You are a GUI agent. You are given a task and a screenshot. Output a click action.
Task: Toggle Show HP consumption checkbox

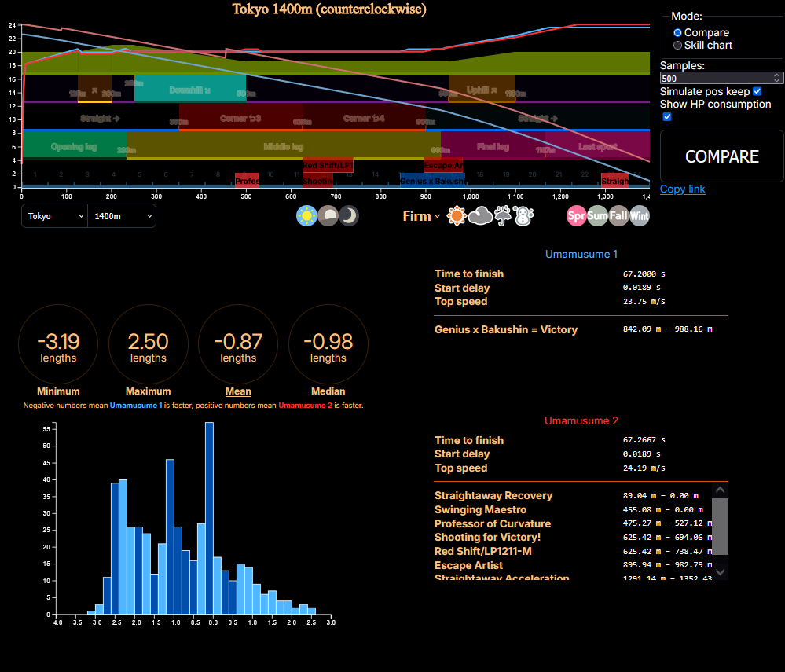pos(667,116)
